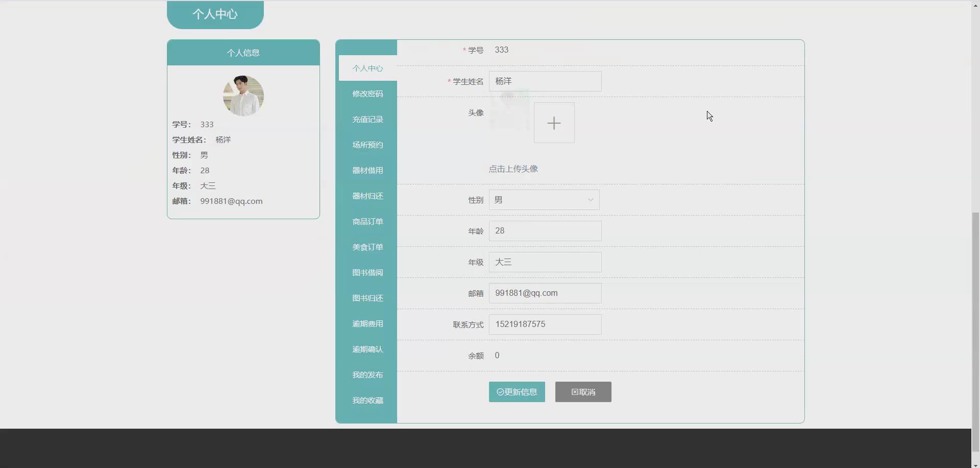Click the 取消 cancel button
980x468 pixels.
pyautogui.click(x=582, y=392)
